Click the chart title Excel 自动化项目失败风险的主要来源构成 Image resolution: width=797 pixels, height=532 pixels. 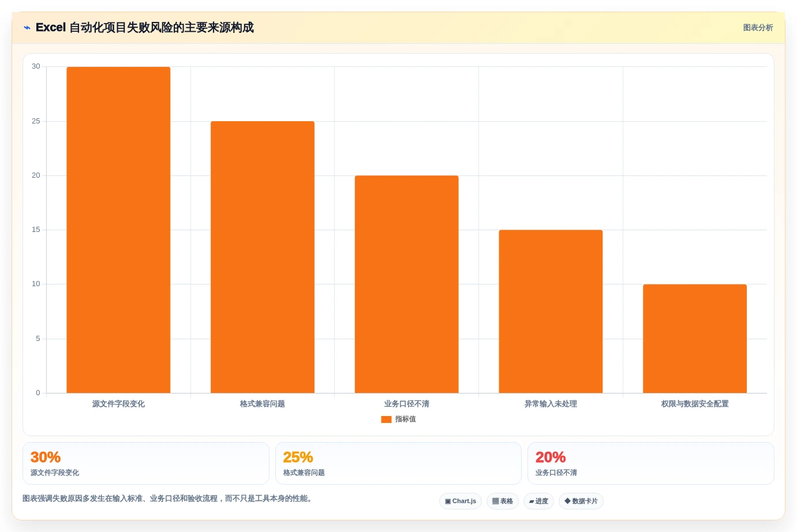point(145,28)
